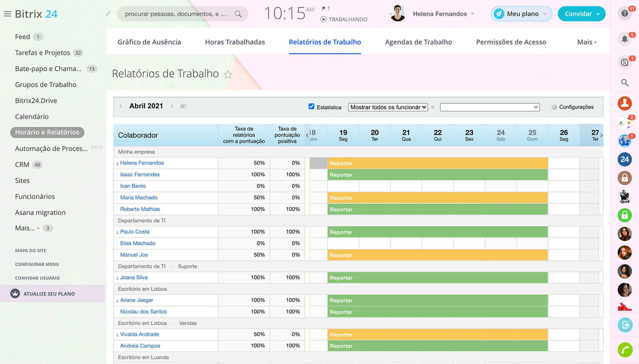The image size is (639, 364).
Task: Open the Agendas de Trabalho tab
Action: (418, 42)
